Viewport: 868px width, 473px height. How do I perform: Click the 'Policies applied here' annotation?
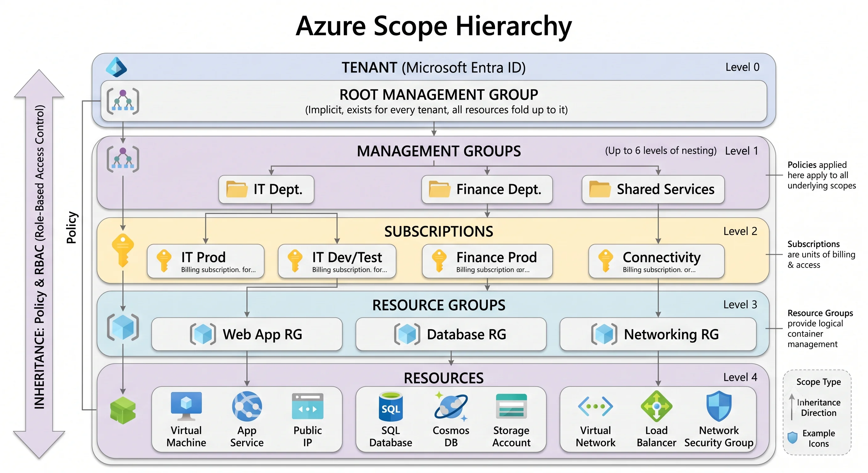coord(821,175)
